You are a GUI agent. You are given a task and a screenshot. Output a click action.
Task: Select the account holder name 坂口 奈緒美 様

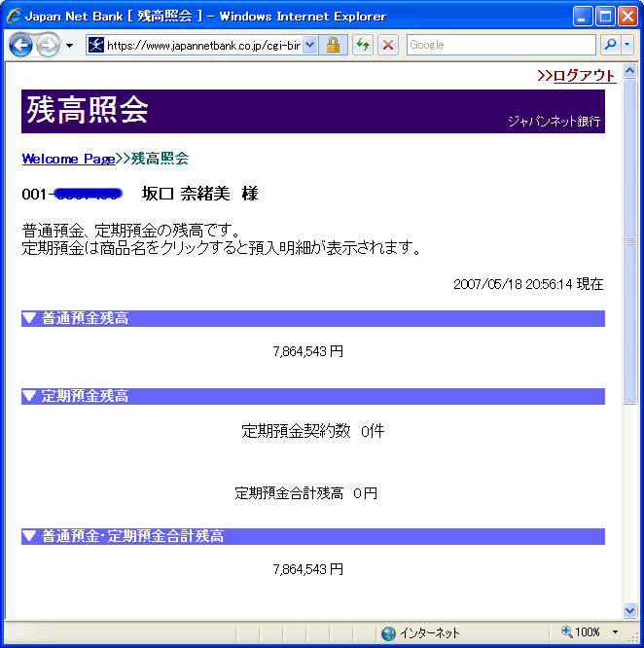pos(200,194)
